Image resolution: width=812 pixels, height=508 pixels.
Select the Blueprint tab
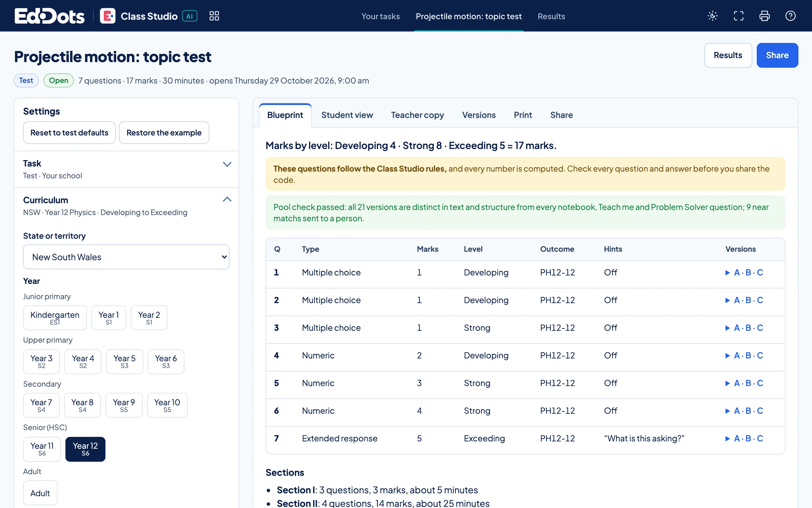tap(285, 115)
